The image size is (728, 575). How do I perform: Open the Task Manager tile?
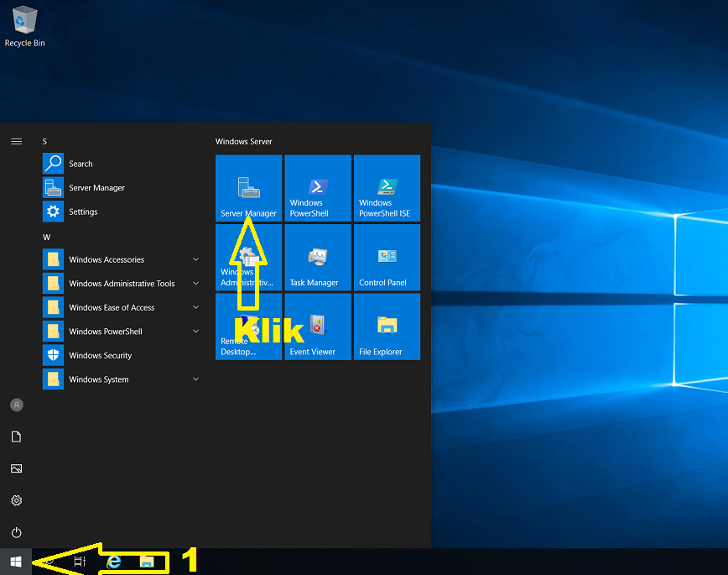click(x=318, y=257)
